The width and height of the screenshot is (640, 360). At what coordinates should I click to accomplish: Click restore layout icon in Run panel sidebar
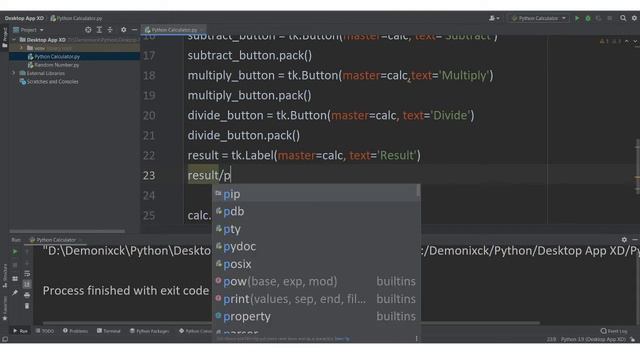pyautogui.click(x=15, y=278)
